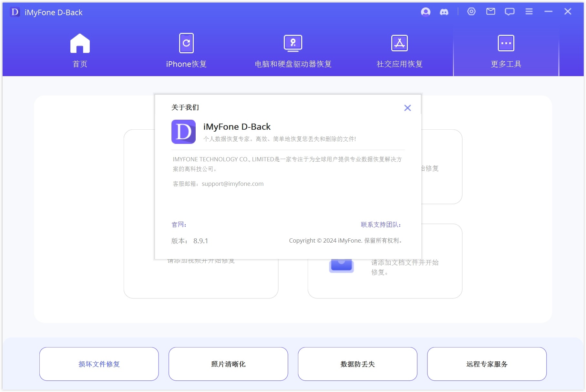
Task: Open 更多工具 tab
Action: coord(506,51)
